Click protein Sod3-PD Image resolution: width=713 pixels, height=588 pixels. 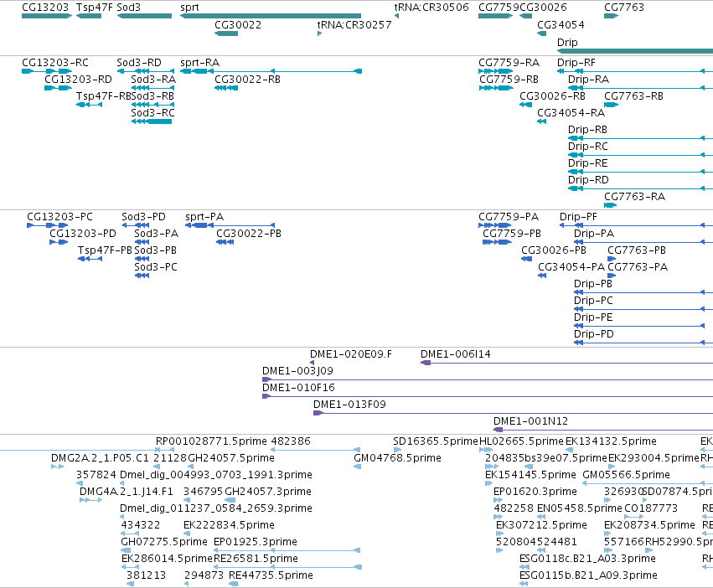click(x=144, y=217)
